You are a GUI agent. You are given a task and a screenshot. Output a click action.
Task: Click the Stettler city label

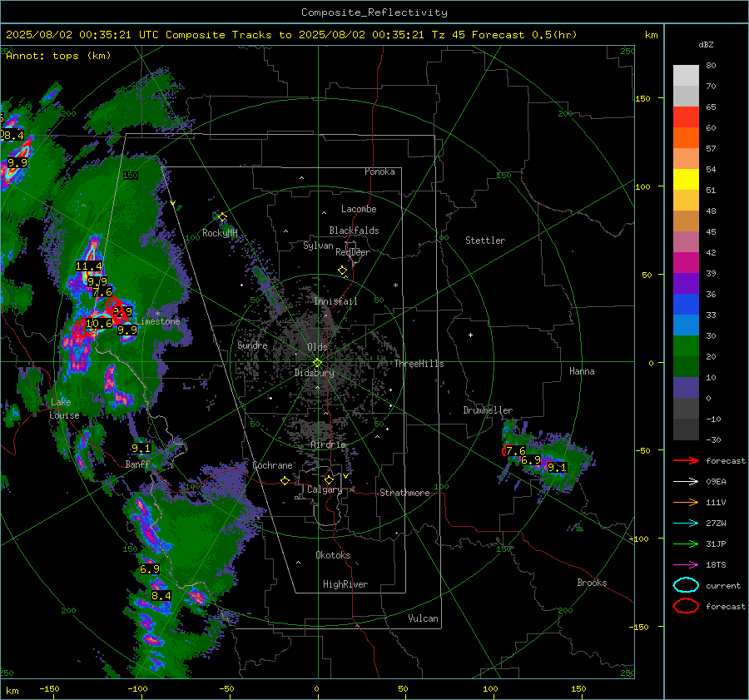click(x=485, y=241)
